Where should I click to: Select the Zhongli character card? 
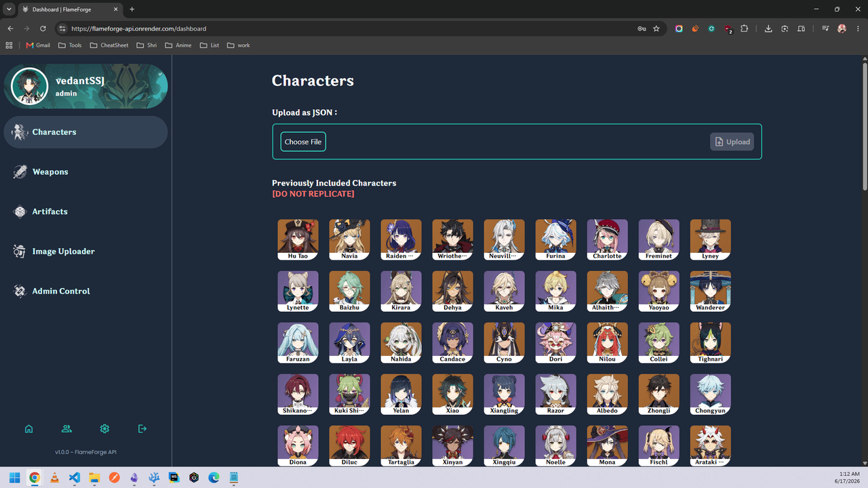point(658,394)
